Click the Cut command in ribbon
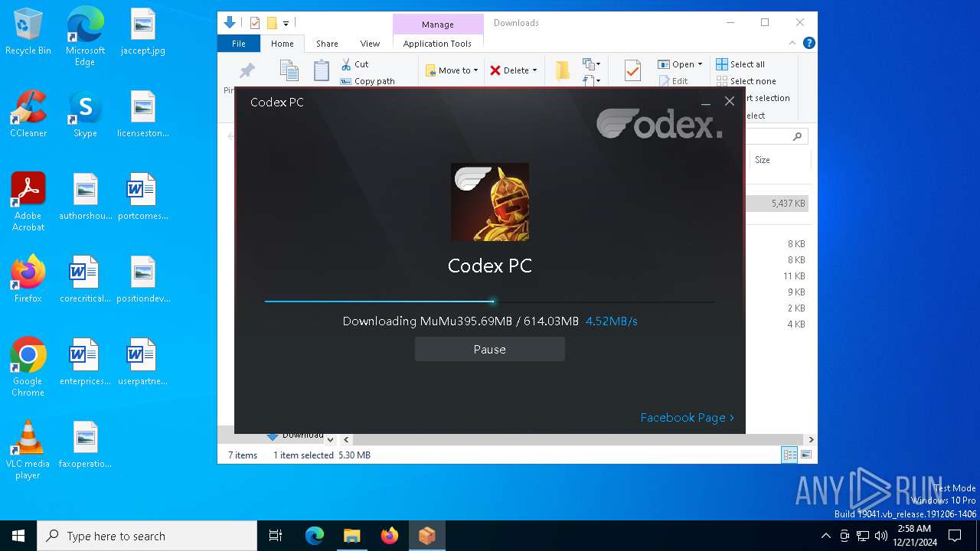The width and height of the screenshot is (980, 551). pyautogui.click(x=354, y=64)
